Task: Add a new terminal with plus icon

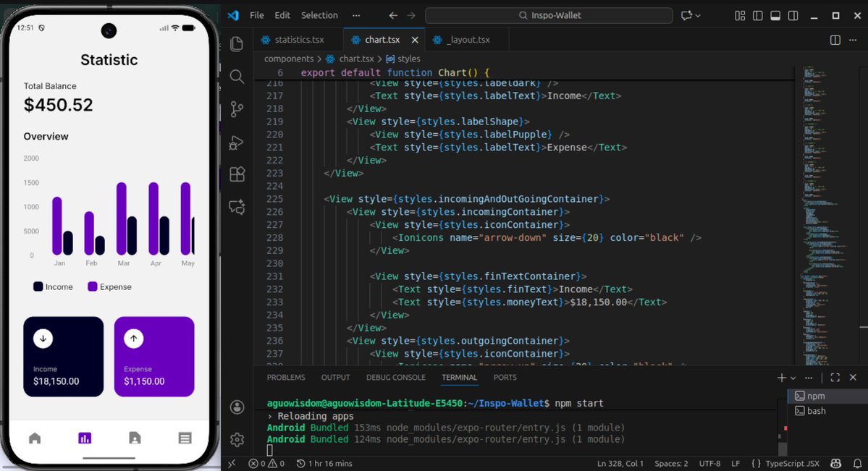Action: click(x=781, y=378)
